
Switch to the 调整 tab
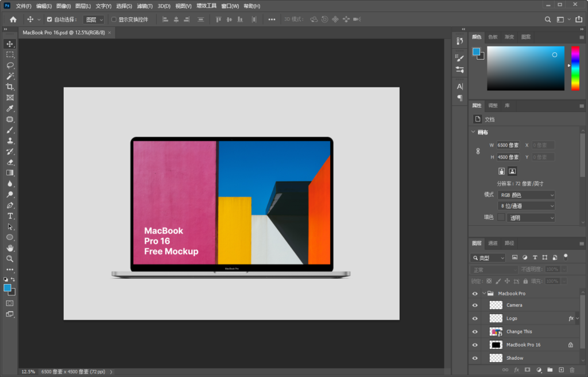(493, 106)
